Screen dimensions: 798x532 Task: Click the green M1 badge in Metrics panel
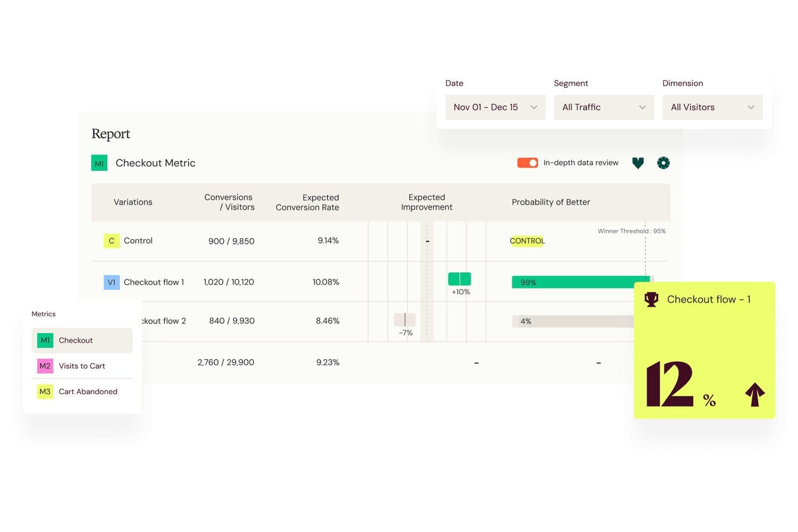click(x=45, y=340)
